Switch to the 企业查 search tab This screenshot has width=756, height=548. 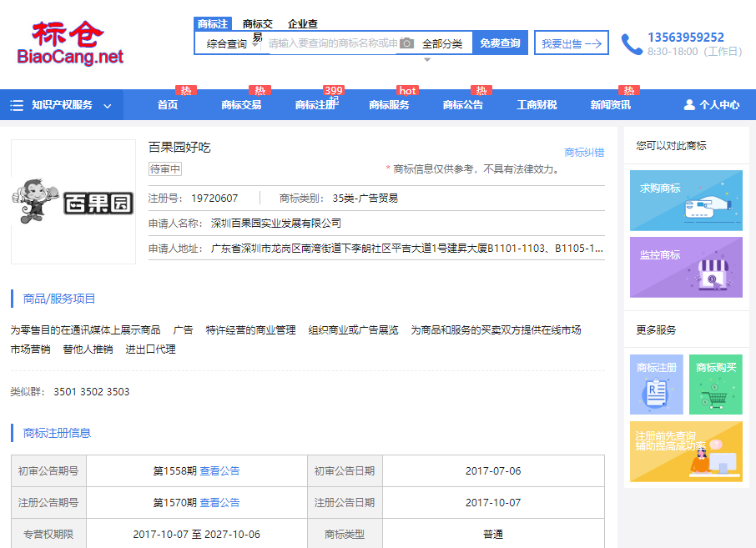click(303, 23)
